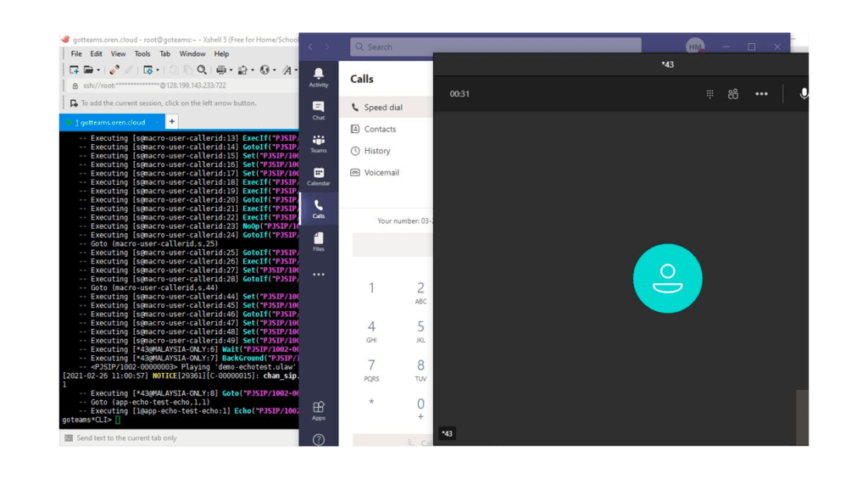This screenshot has width=868, height=479.
Task: Add a new Xshell tab with plus button
Action: [x=171, y=122]
